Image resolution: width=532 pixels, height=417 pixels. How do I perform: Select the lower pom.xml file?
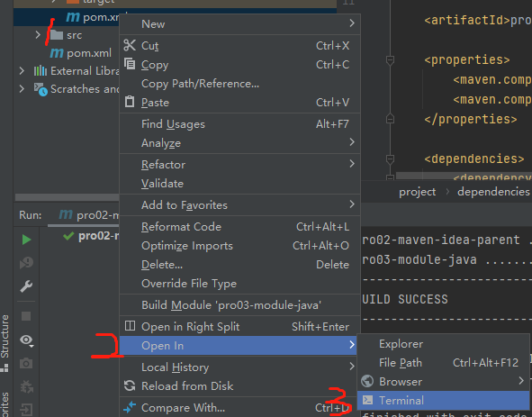tap(81, 53)
